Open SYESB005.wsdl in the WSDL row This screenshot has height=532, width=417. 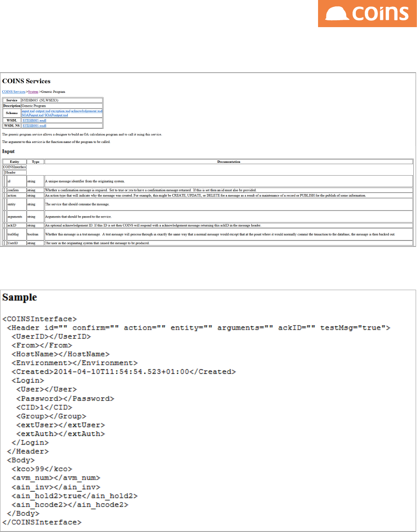34,120
